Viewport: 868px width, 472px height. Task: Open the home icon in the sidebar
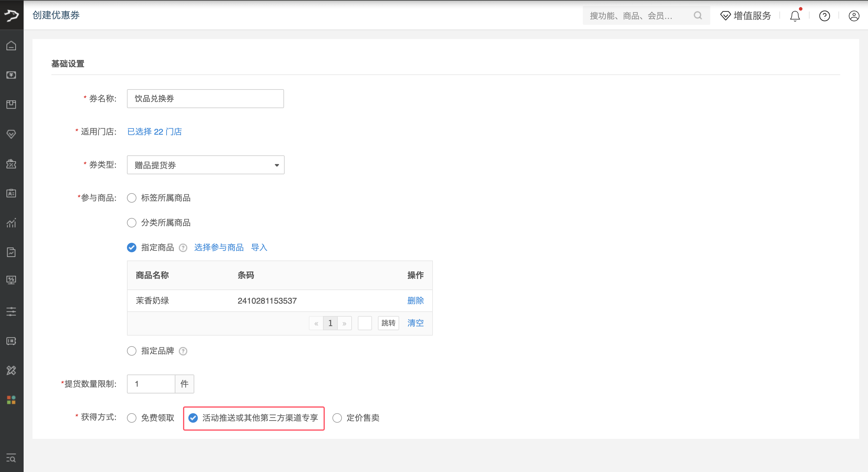click(x=12, y=45)
